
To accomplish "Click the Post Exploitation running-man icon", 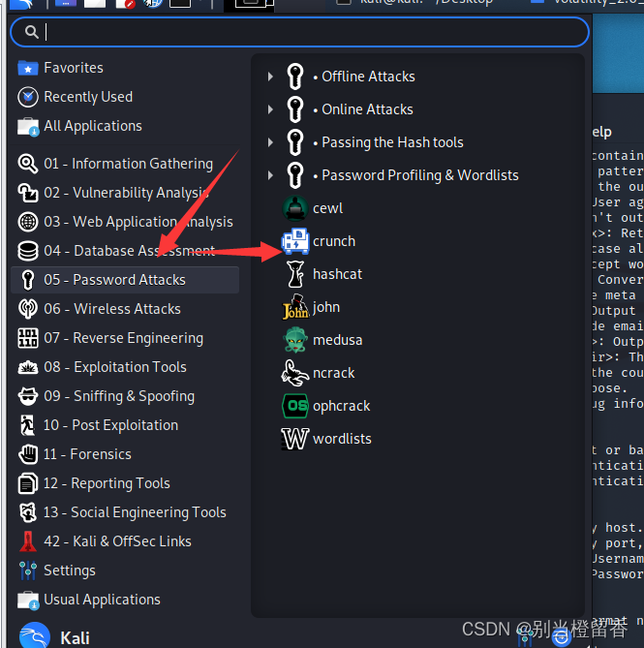I will 28,425.
